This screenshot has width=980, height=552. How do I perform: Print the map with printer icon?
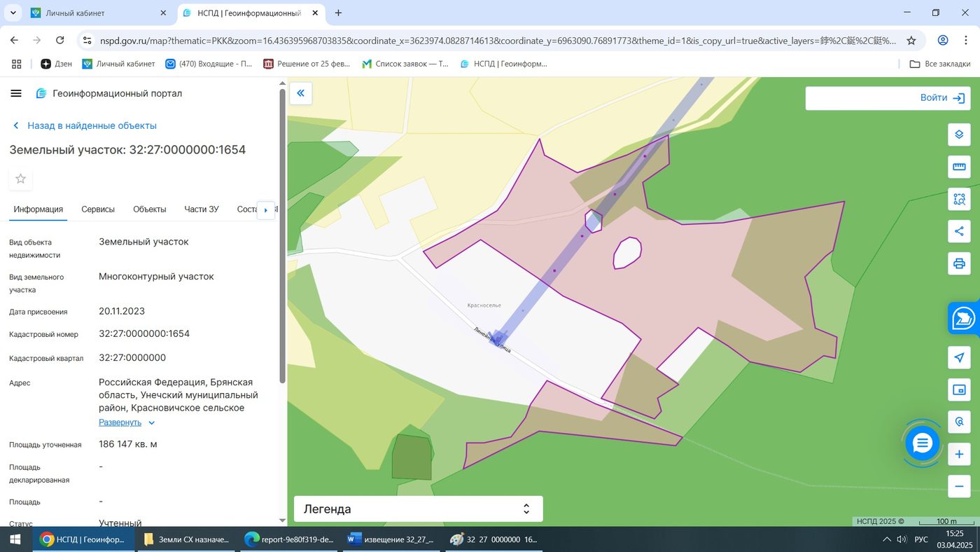[x=959, y=264]
